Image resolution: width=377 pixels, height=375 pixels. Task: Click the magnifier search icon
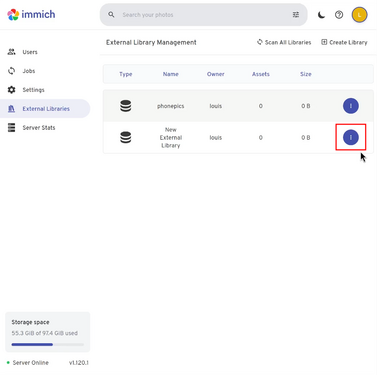click(111, 15)
